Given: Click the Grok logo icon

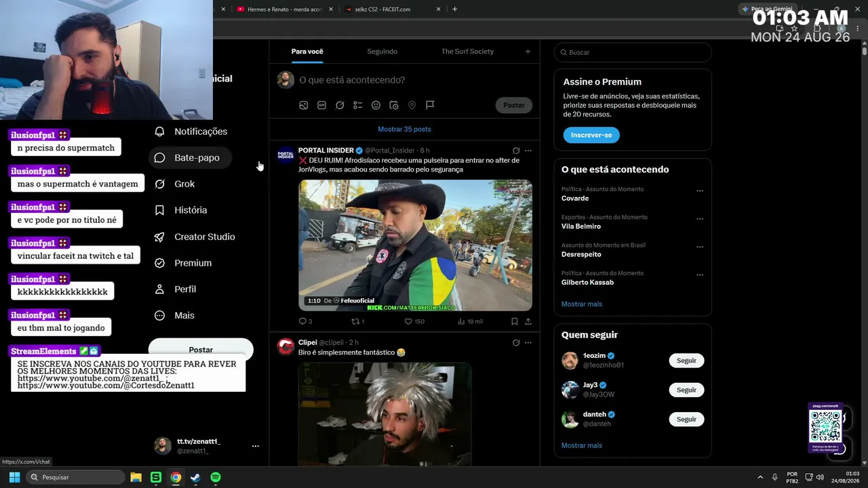Looking at the screenshot, I should 159,184.
